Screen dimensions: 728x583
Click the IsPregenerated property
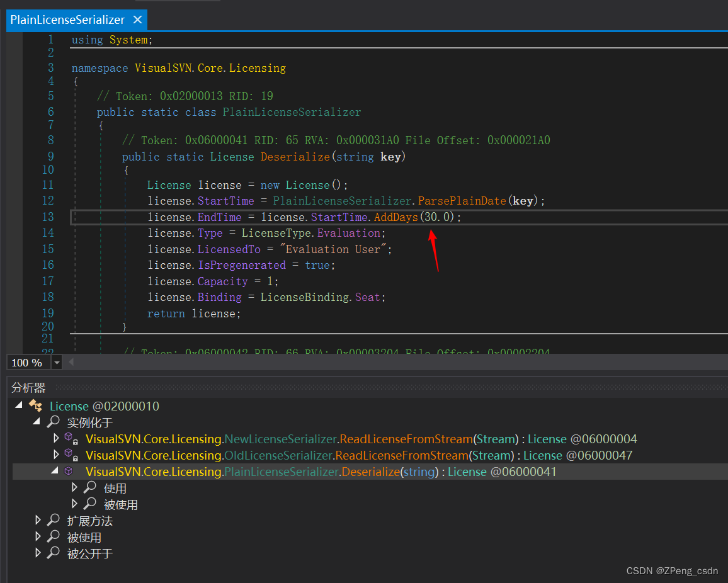point(242,265)
